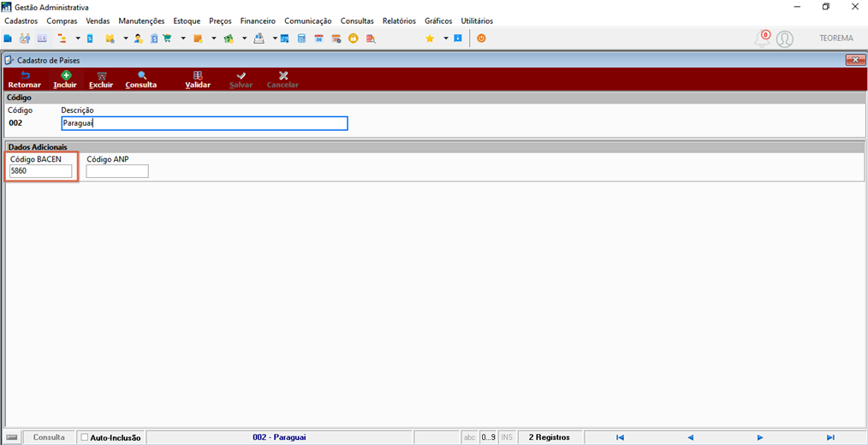This screenshot has width=868, height=445.
Task: Go to next record navigation arrow
Action: coord(761,437)
